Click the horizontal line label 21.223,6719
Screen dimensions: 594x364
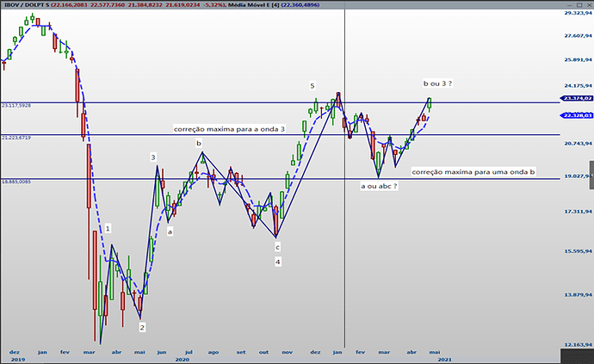point(16,138)
